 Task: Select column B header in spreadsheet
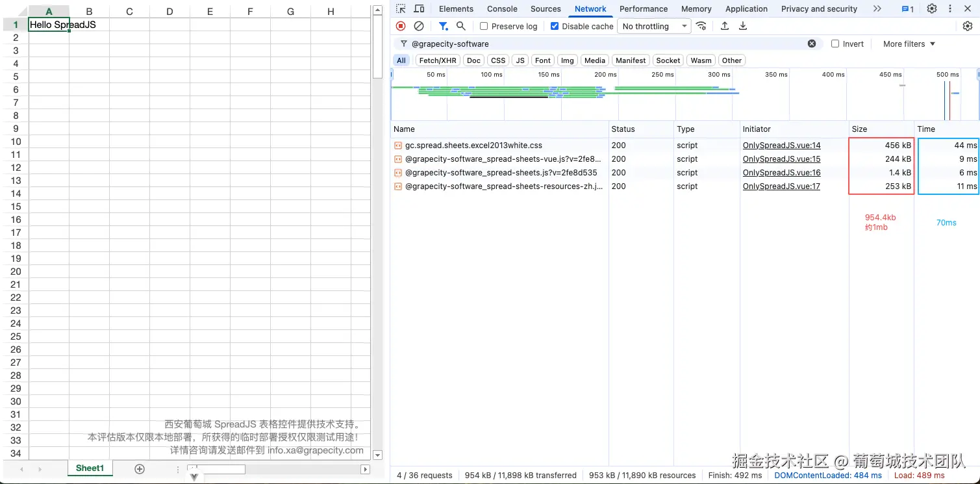click(89, 11)
